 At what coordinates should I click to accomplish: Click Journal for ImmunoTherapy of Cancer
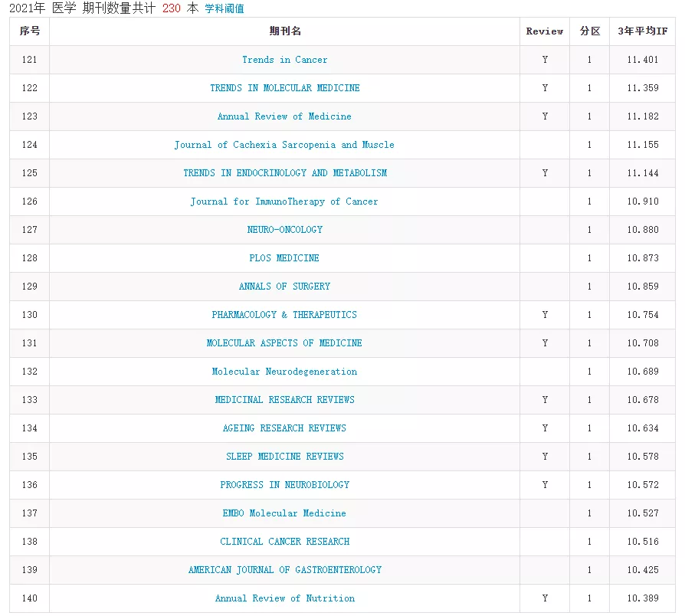(x=284, y=202)
